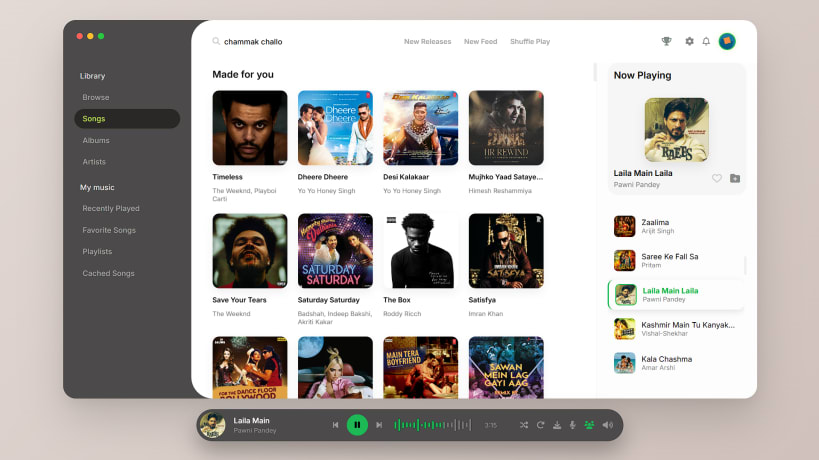Play the Save Your Tears cover
This screenshot has height=460, width=819.
(250, 251)
